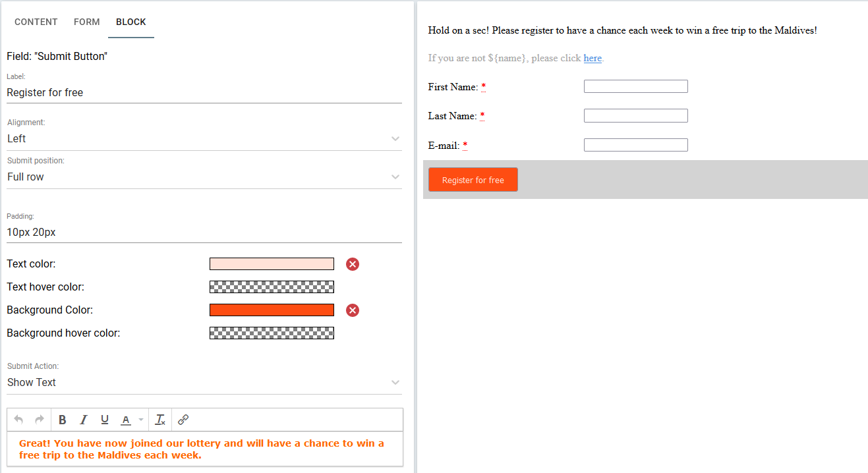Click the orange Register for free button

(473, 180)
